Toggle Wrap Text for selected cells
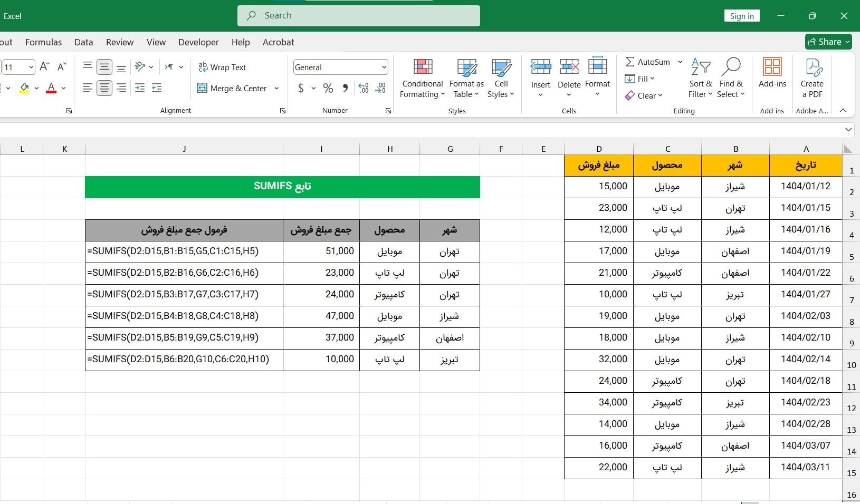 (222, 67)
